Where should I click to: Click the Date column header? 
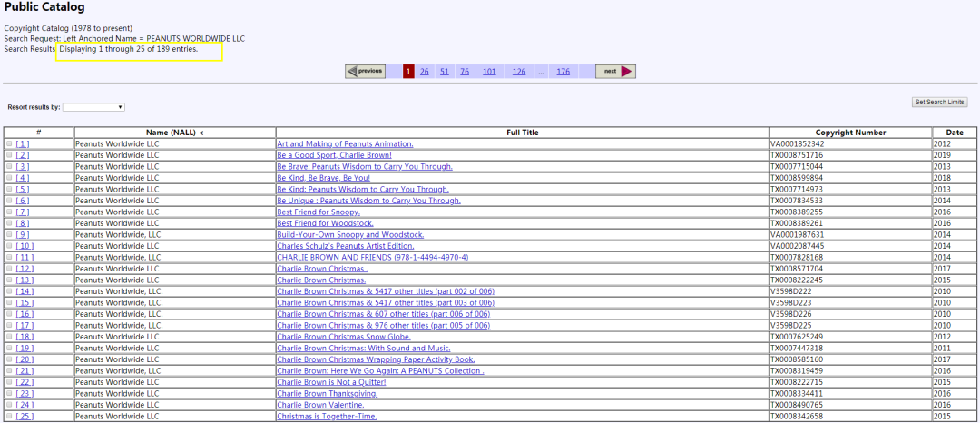tap(954, 133)
